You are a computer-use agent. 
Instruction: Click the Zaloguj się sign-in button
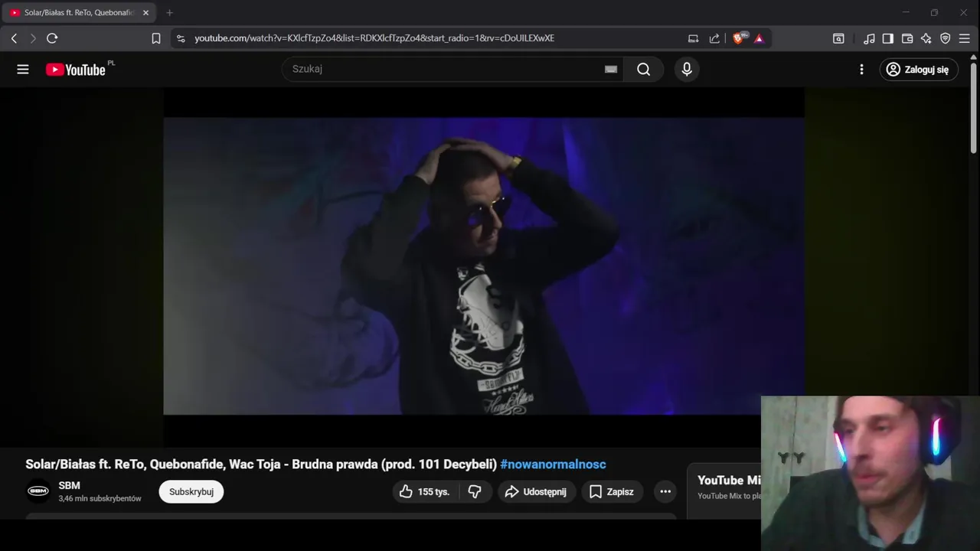click(919, 70)
